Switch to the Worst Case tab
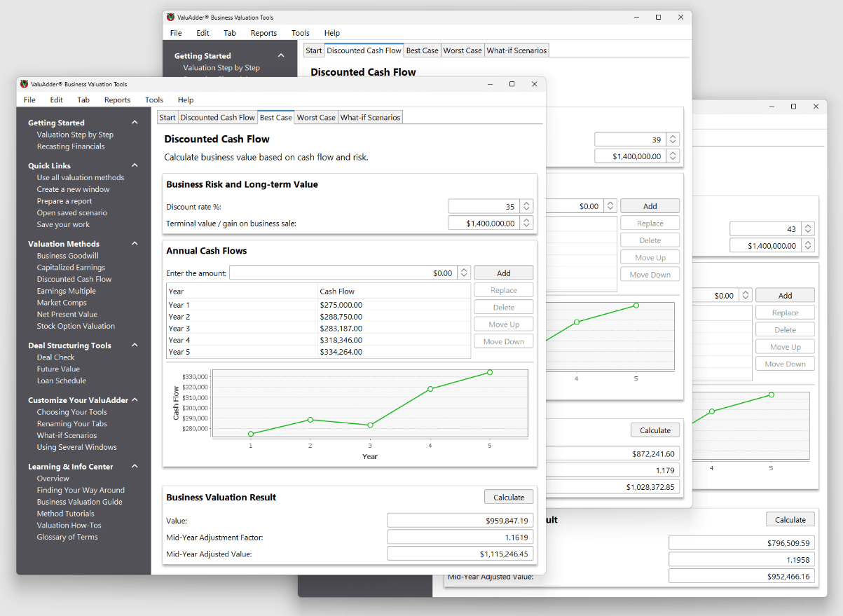The height and width of the screenshot is (616, 843). tap(316, 118)
